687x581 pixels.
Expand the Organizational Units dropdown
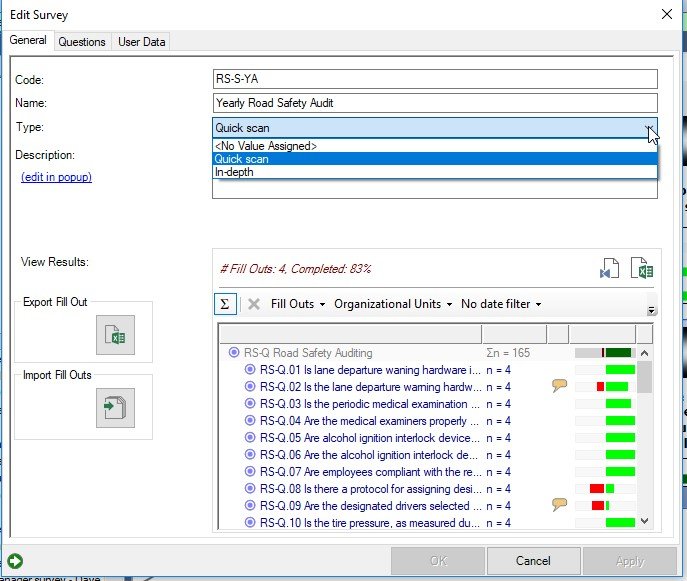(393, 304)
